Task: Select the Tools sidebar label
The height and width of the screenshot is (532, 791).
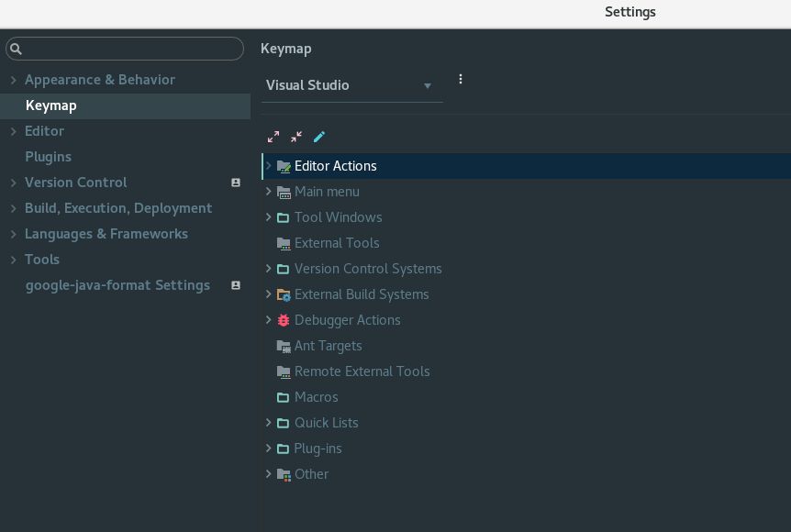Action: click(42, 260)
